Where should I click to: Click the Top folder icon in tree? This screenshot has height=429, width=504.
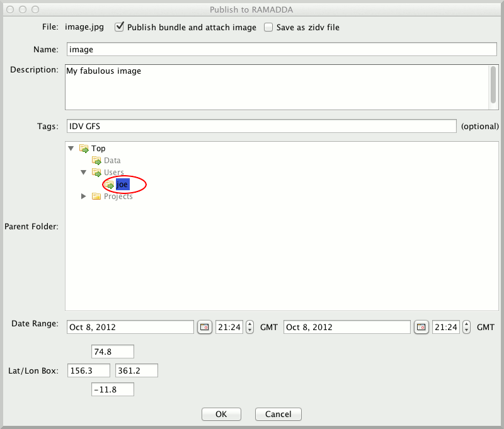point(84,149)
